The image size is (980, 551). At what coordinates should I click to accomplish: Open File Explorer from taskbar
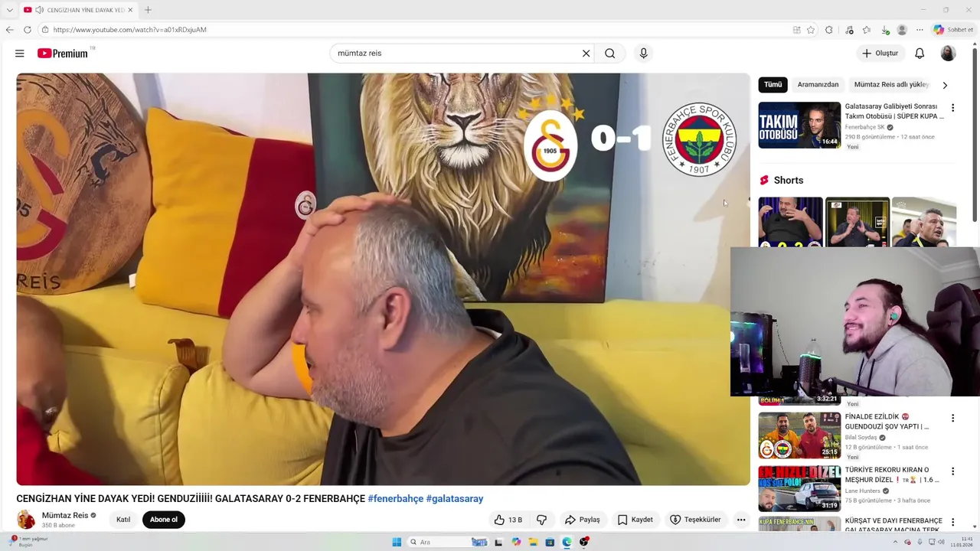(x=533, y=542)
